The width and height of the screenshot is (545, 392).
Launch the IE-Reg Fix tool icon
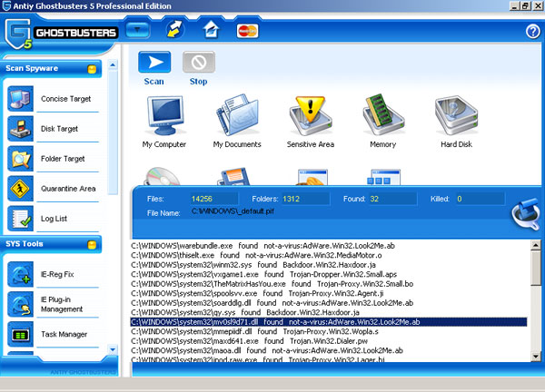(21, 274)
